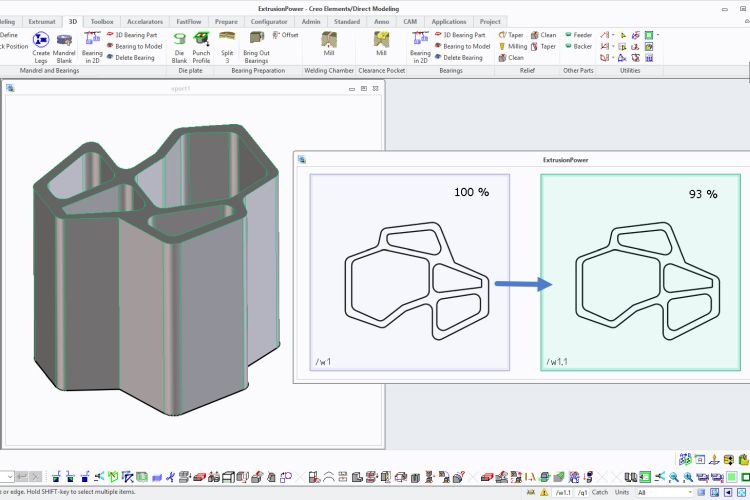Screen dimensions: 750x500
Task: Click the viewport window icon at top-left
Action: (x=10, y=88)
